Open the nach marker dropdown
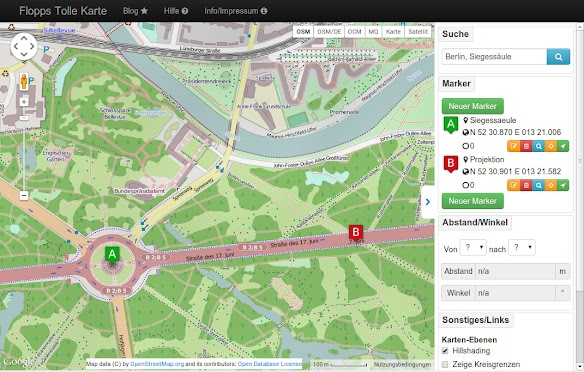This screenshot has width=584, height=372. click(522, 247)
